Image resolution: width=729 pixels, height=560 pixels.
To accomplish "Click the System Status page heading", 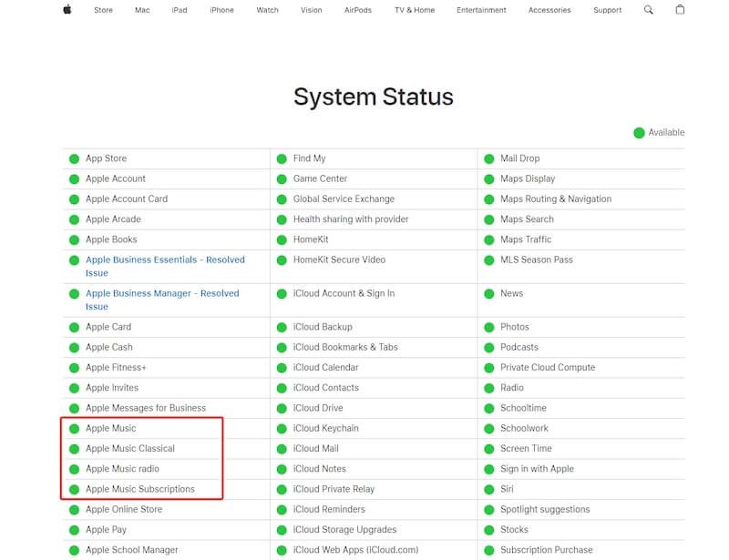I will pos(374,97).
